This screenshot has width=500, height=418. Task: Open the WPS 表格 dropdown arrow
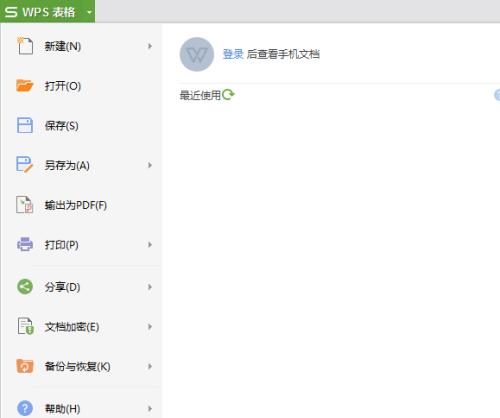pos(89,12)
